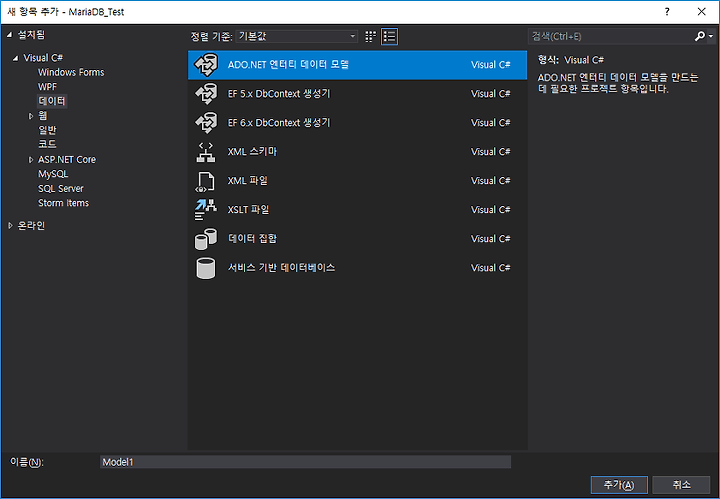This screenshot has height=499, width=720.
Task: Collapse the 설치됨 tree section
Action: coord(10,35)
